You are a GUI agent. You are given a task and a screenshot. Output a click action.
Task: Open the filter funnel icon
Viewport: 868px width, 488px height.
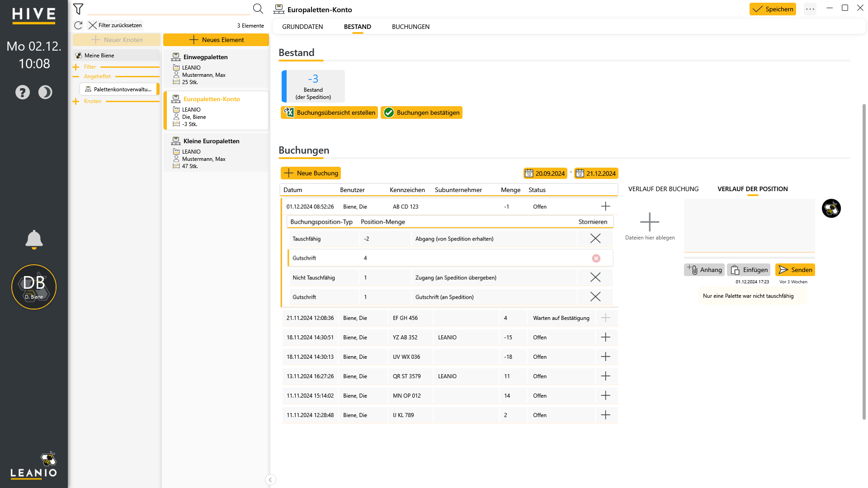(x=78, y=9)
